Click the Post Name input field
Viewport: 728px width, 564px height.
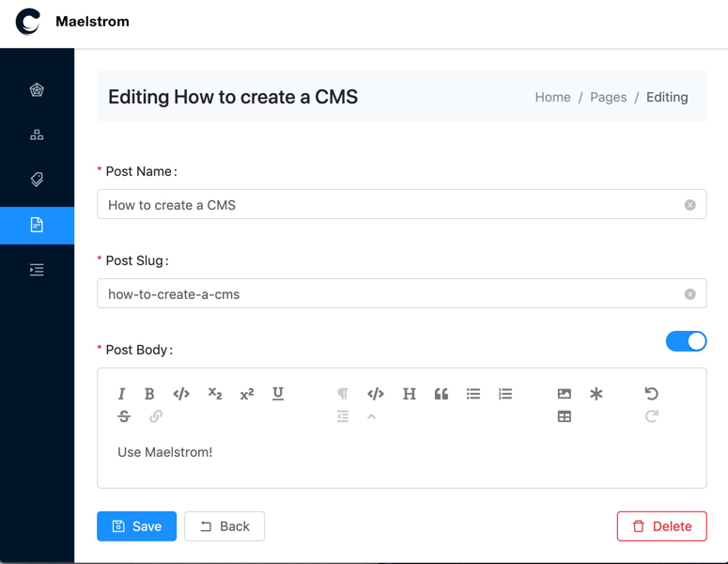point(402,204)
